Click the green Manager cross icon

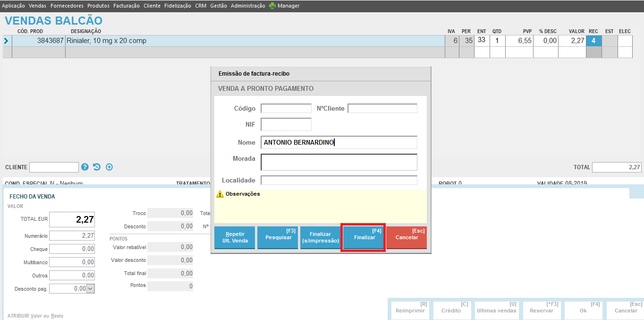(272, 6)
